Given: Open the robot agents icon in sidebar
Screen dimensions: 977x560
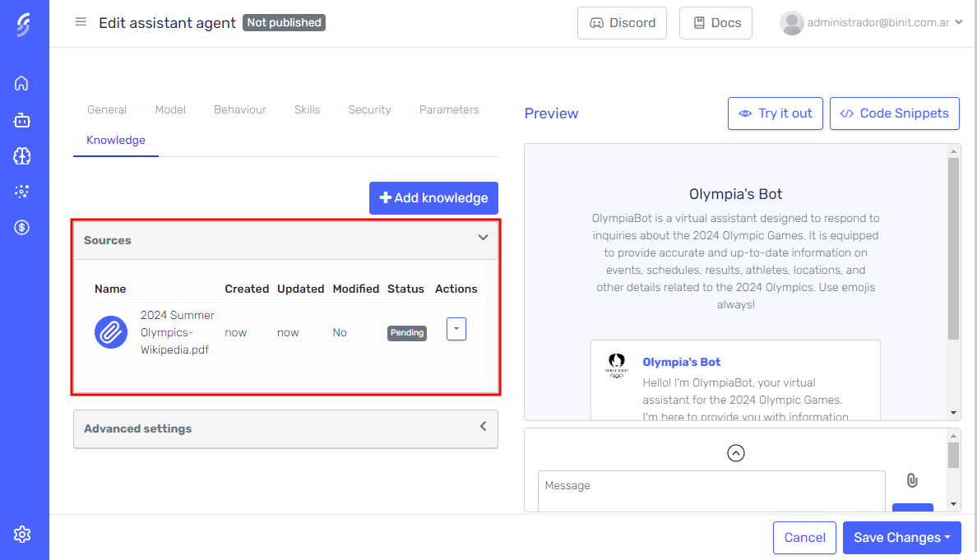Looking at the screenshot, I should pos(22,119).
